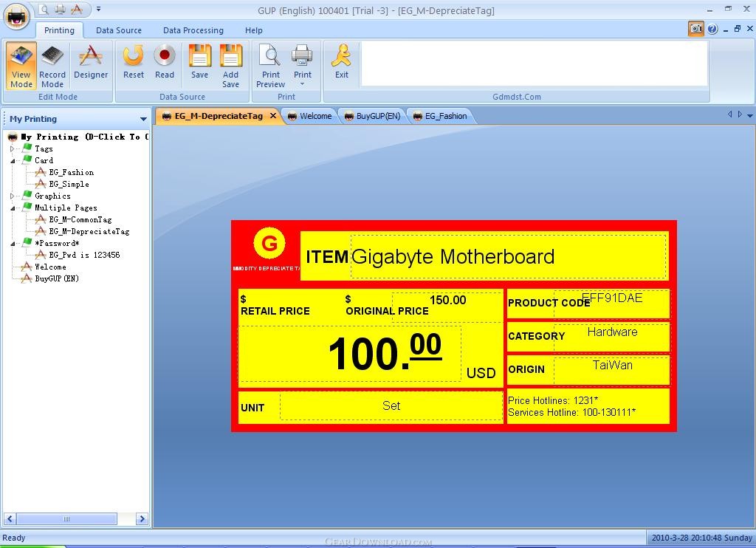Click the tree panel scroll-right arrow
This screenshot has width=756, height=548.
[x=142, y=519]
